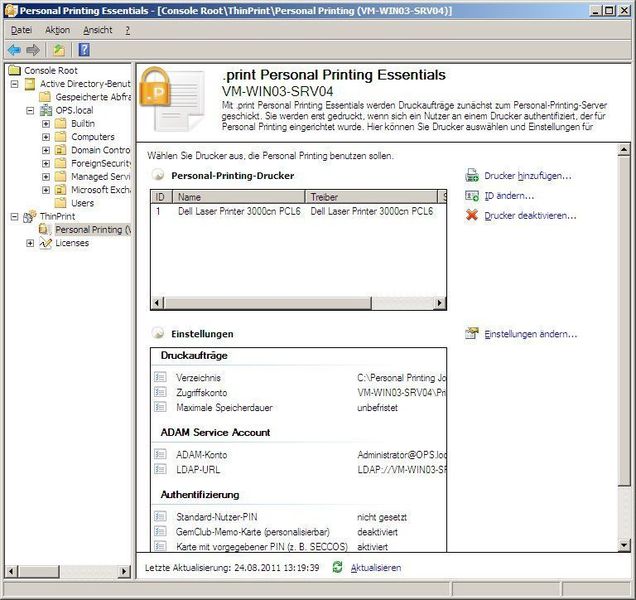
Task: Click the green Aktualisieren refresh icon
Action: pos(337,567)
